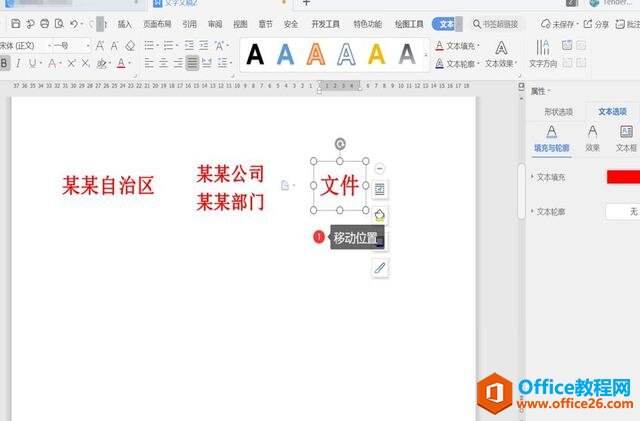Expand 文本轮廓 section in properties panel
Image resolution: width=640 pixels, height=421 pixels.
531,212
